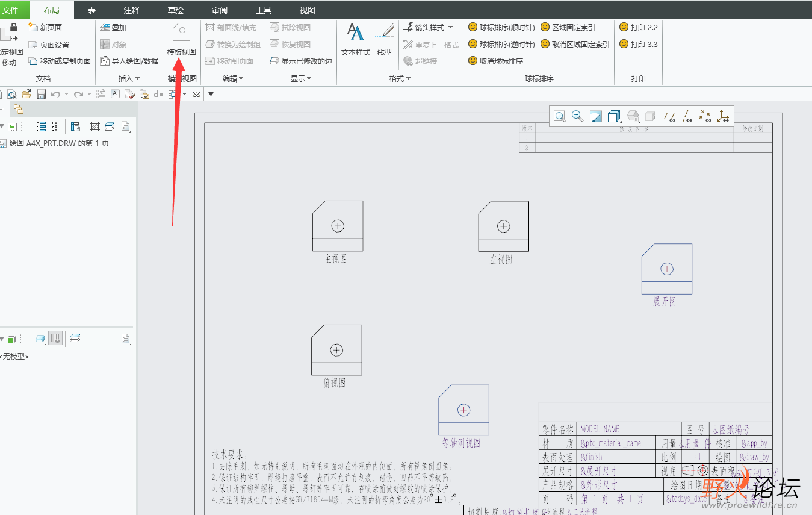Viewport: 812px width, 515px height.
Task: Select the 布局 ribbon tab
Action: pos(52,10)
